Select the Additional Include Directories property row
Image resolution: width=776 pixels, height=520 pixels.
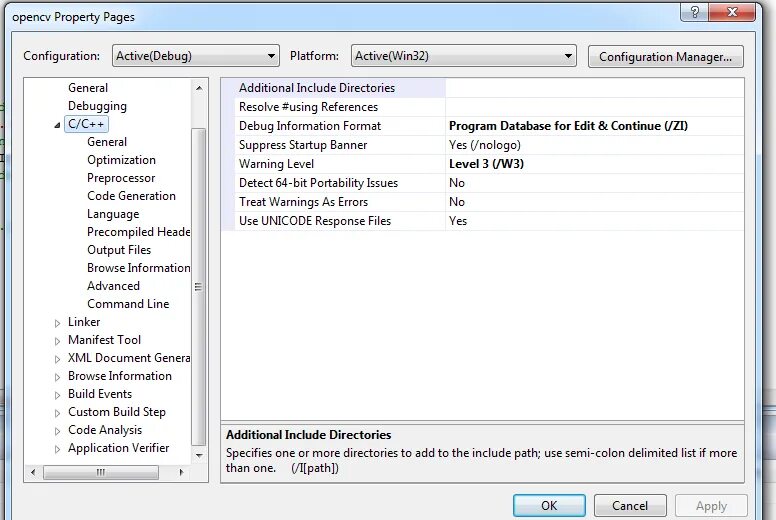(x=317, y=88)
